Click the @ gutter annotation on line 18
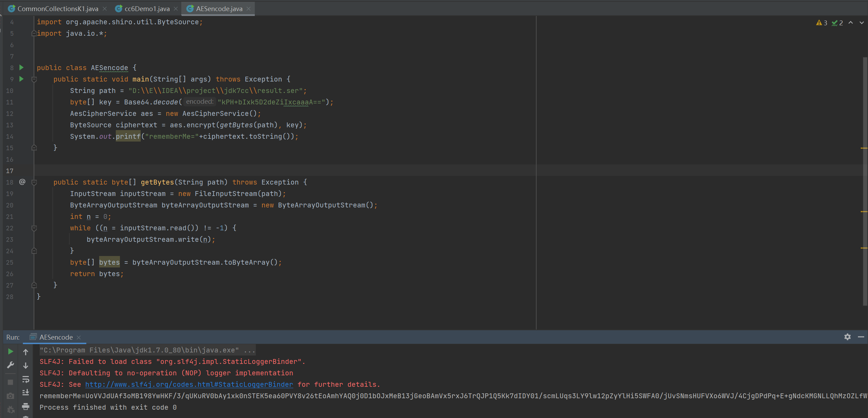 click(x=22, y=182)
